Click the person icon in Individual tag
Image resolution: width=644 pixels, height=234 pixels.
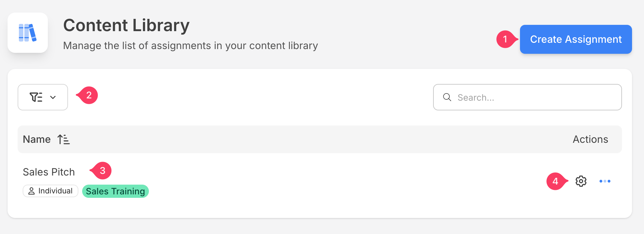coord(31,191)
